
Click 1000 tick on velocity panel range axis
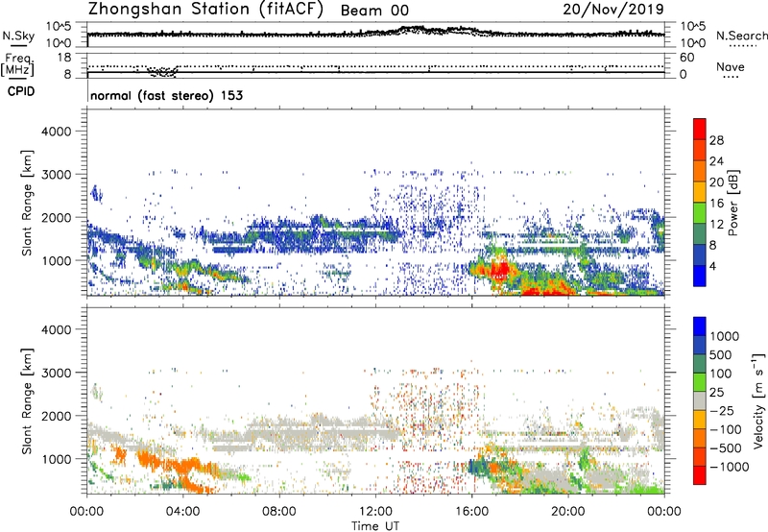(x=56, y=459)
